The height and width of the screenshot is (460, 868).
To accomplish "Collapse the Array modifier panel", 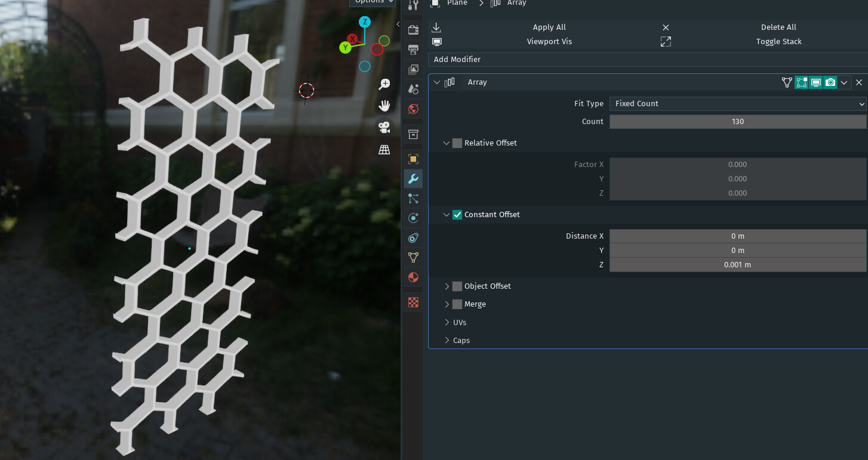I will click(x=437, y=82).
